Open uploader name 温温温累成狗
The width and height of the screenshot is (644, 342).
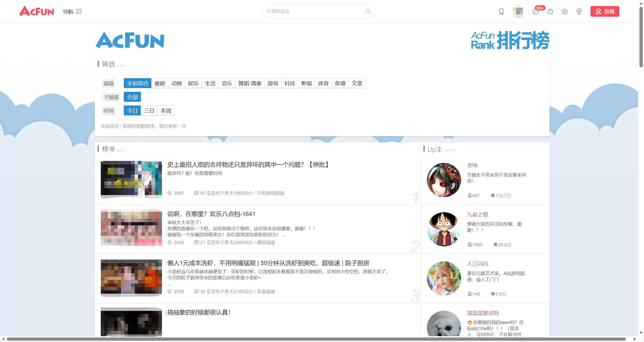483,313
